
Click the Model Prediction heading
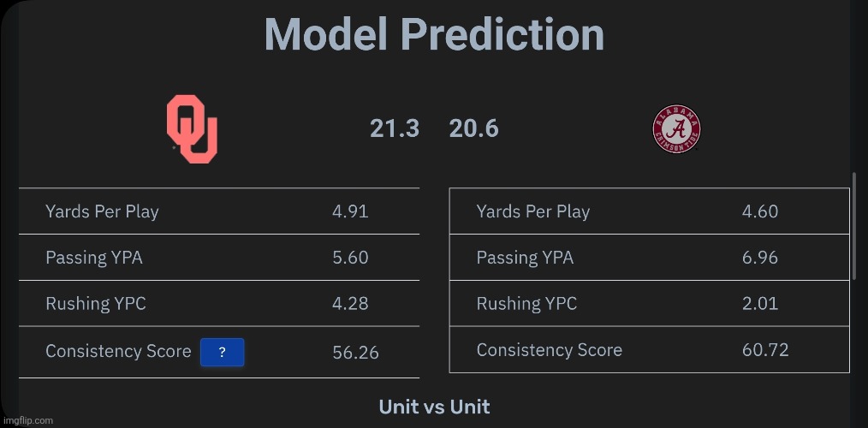click(x=434, y=34)
